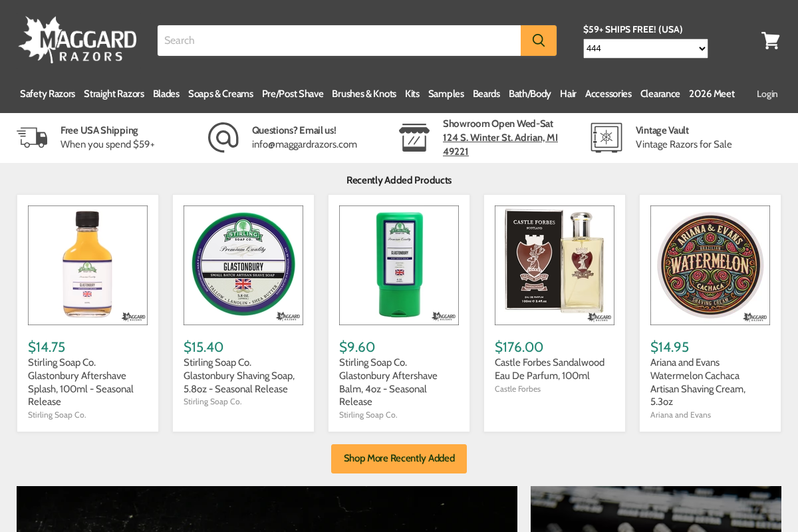
Task: Click the free shipping truck icon
Action: click(x=33, y=138)
